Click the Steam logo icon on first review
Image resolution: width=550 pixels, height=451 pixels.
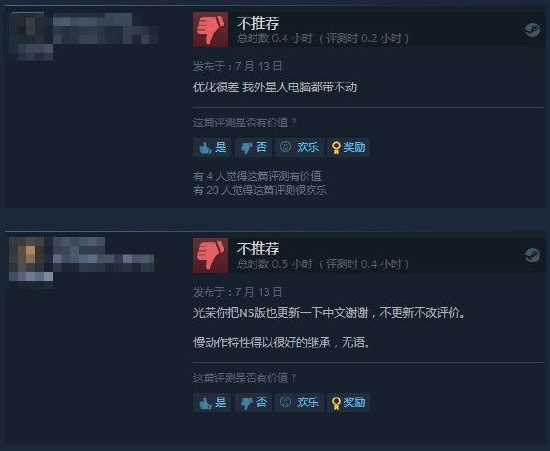click(x=532, y=30)
